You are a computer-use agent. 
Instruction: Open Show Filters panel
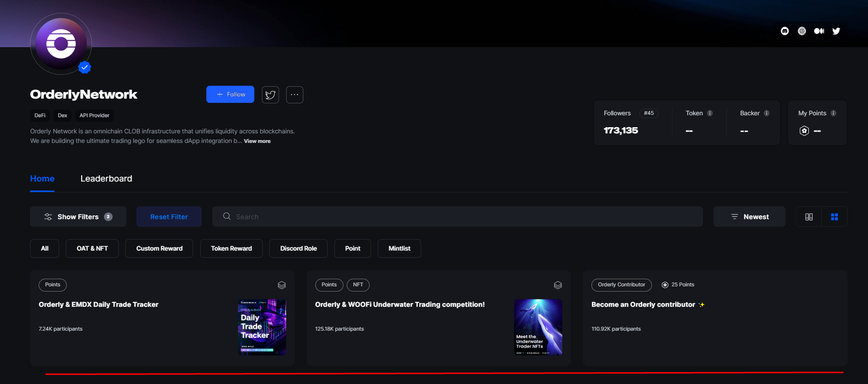(x=78, y=217)
